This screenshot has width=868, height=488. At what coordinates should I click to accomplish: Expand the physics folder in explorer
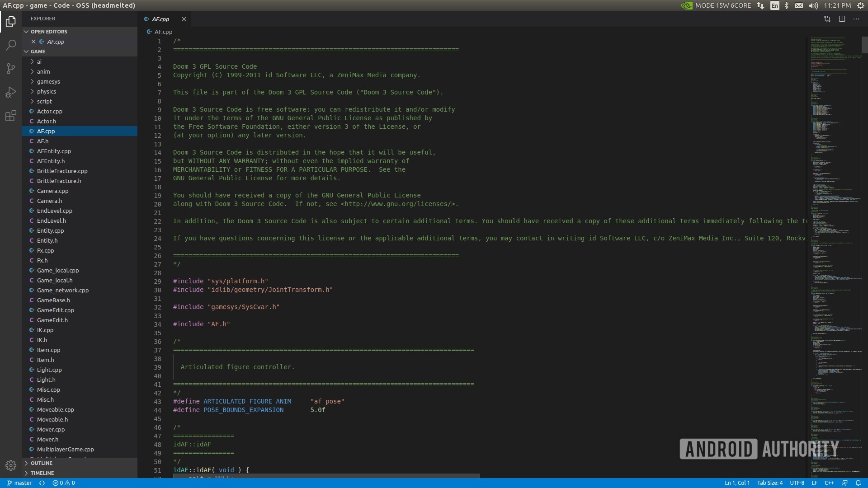[x=47, y=91]
